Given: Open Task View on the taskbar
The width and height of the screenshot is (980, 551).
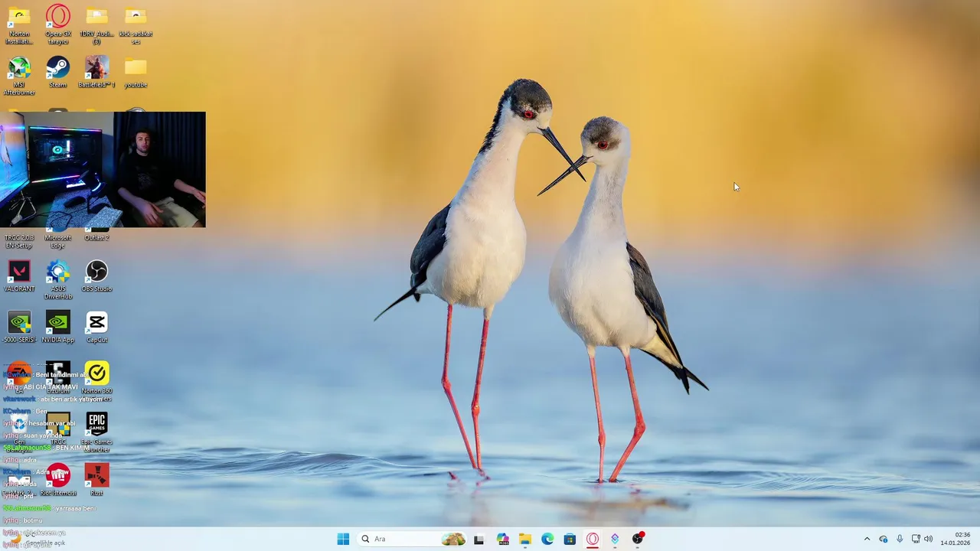Looking at the screenshot, I should tap(479, 539).
